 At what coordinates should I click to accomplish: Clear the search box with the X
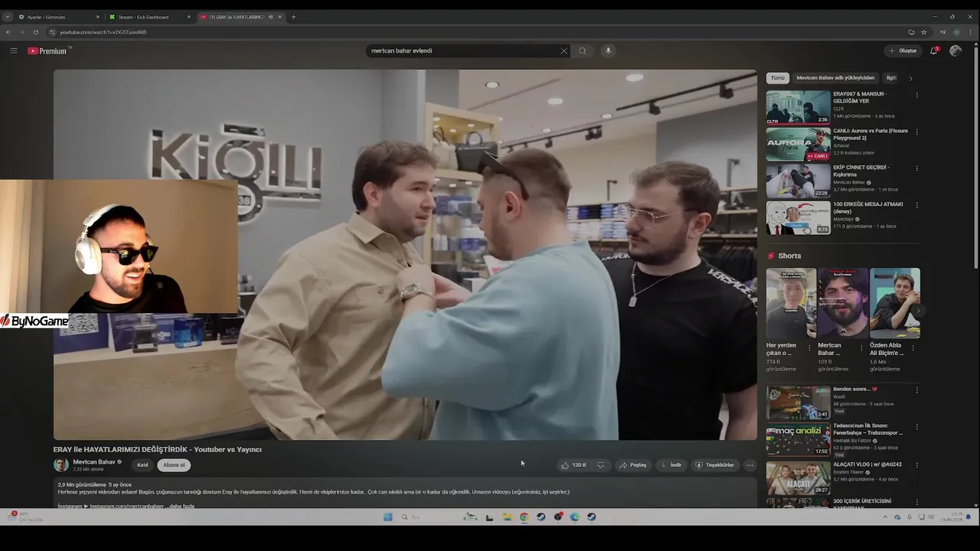(564, 51)
